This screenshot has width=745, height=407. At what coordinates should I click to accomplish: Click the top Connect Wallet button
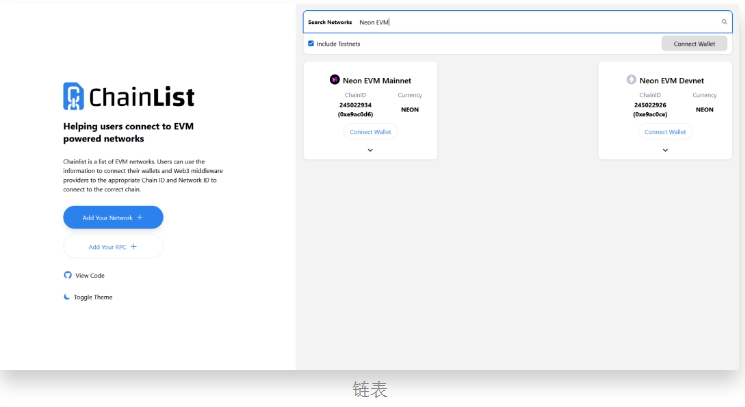(x=694, y=44)
